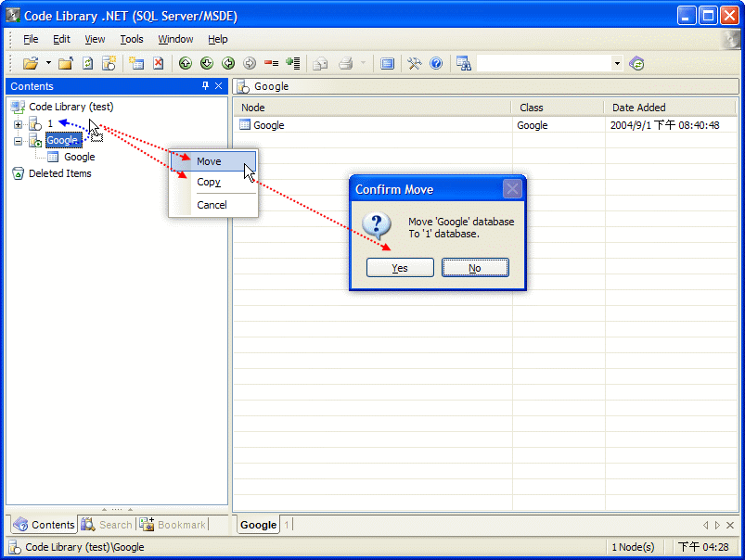Image resolution: width=745 pixels, height=560 pixels.
Task: Select the Google row in the node list
Action: [x=484, y=125]
